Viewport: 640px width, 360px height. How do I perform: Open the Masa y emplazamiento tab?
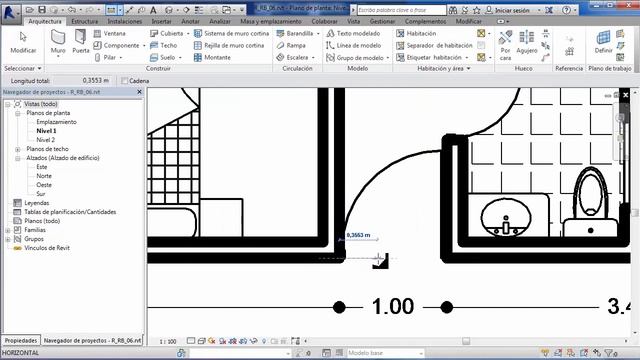(271, 21)
